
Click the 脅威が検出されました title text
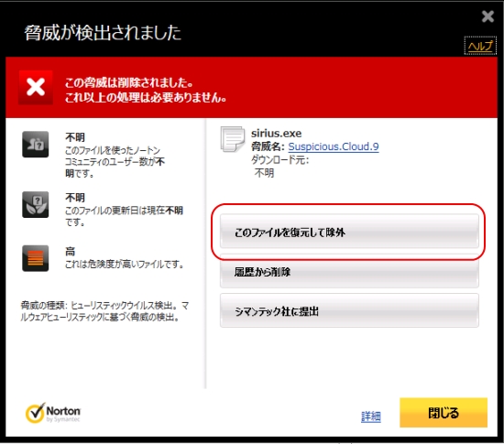click(x=103, y=33)
